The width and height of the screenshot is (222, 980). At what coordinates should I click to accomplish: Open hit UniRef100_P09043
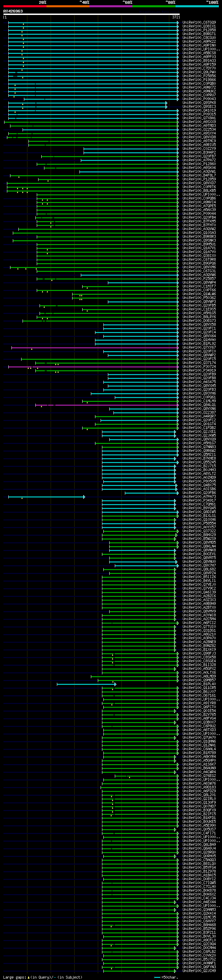point(199,99)
